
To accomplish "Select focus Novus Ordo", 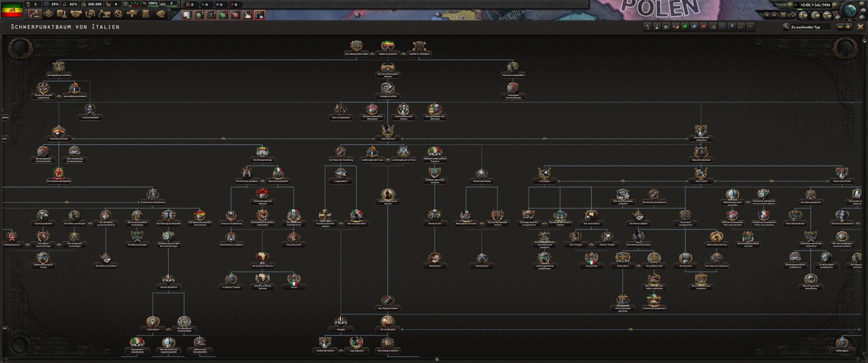I will pos(591,260).
